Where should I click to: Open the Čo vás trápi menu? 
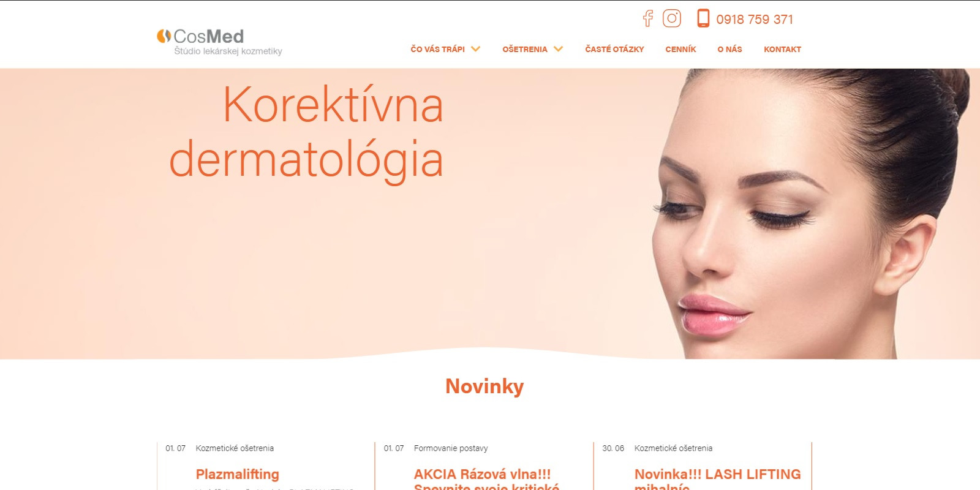click(437, 49)
